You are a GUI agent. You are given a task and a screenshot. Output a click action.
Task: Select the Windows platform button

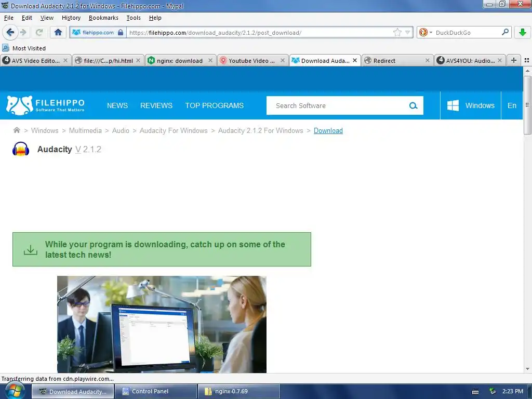tap(471, 105)
